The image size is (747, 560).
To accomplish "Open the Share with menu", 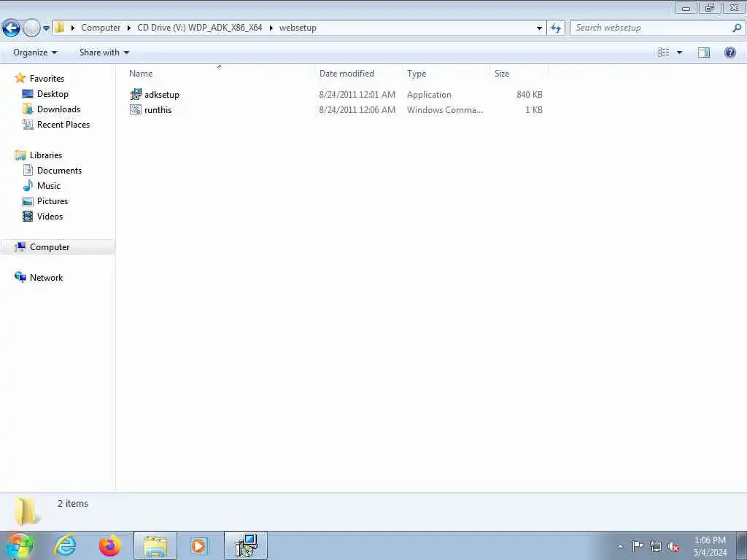I will (x=104, y=52).
